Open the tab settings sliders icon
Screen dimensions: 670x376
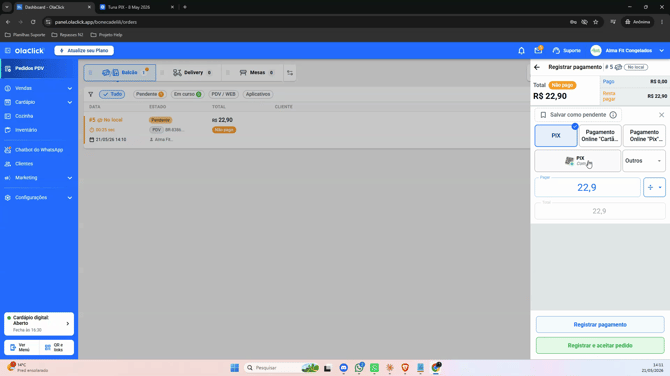290,73
